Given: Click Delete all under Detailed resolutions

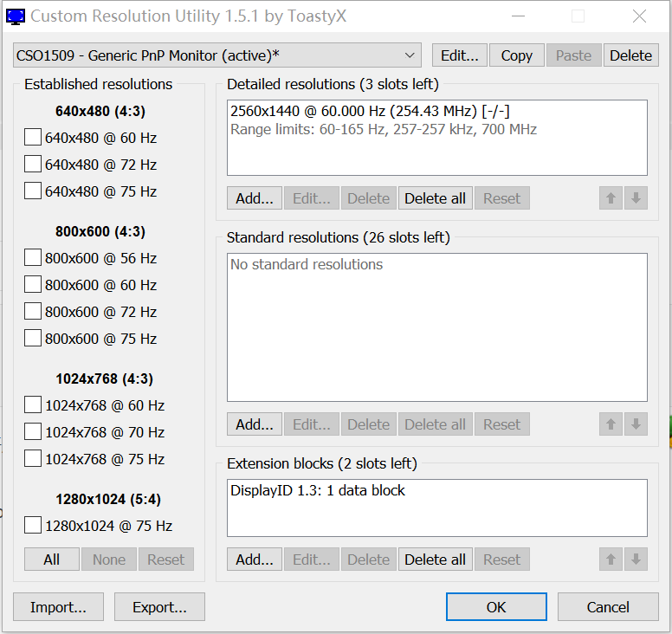Looking at the screenshot, I should [x=435, y=198].
